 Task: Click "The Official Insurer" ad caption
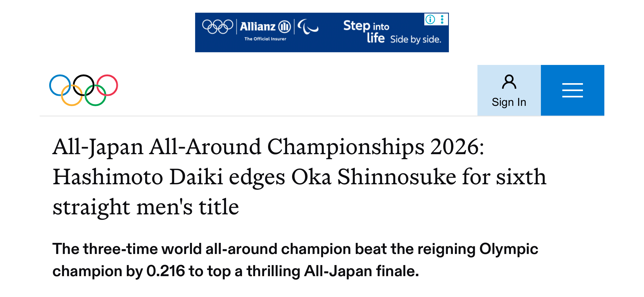click(265, 39)
